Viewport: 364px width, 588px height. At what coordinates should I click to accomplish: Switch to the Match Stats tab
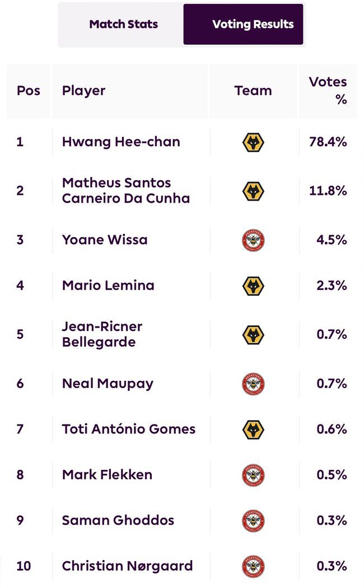pyautogui.click(x=123, y=24)
